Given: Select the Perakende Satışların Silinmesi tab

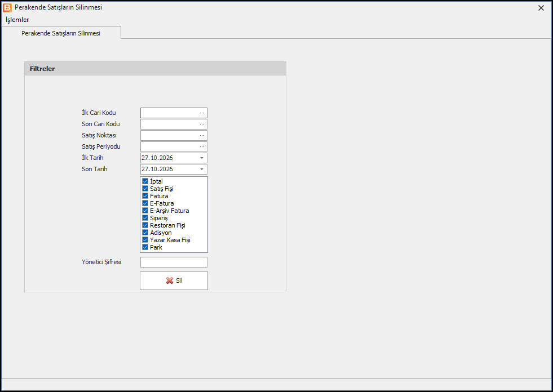Looking at the screenshot, I should (x=61, y=33).
